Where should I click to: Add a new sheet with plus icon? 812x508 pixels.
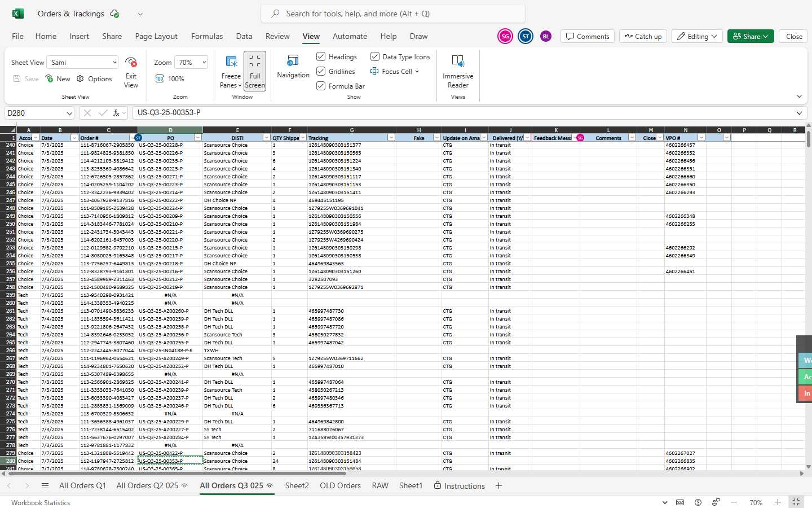498,486
